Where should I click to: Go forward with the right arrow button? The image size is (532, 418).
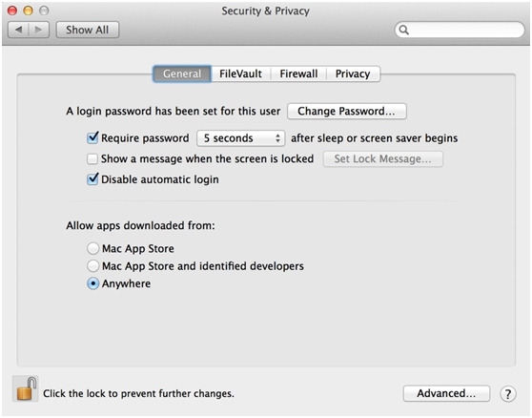click(x=39, y=30)
